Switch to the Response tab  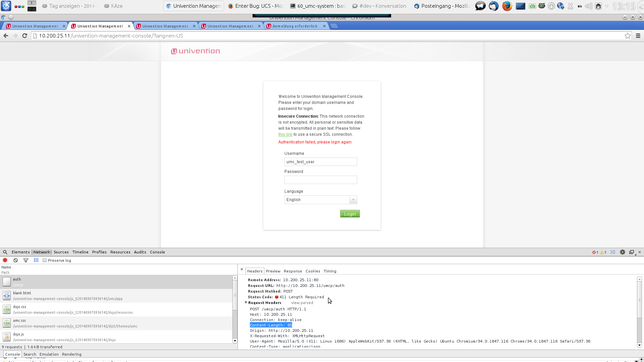pos(292,271)
